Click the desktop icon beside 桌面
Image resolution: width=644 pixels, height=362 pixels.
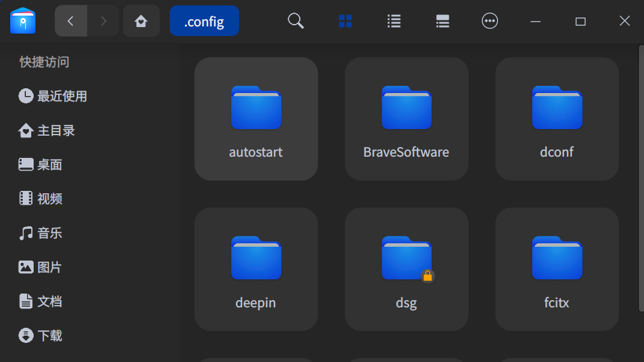[26, 164]
